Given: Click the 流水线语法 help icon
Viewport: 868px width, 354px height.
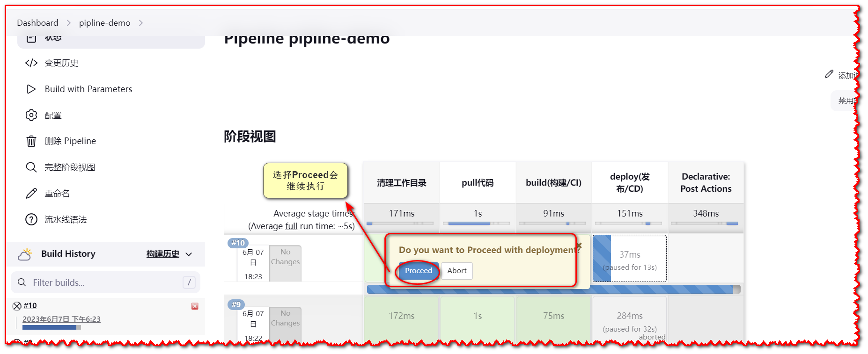Looking at the screenshot, I should coord(31,219).
